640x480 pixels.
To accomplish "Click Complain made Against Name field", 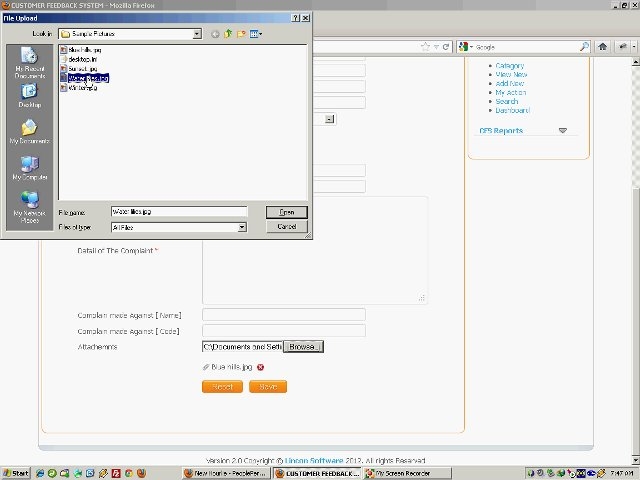I will (284, 315).
